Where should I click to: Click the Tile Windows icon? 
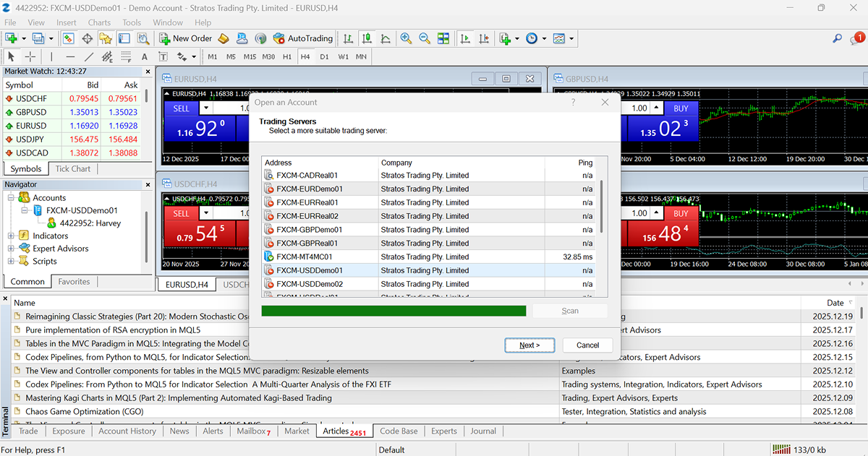pos(443,38)
